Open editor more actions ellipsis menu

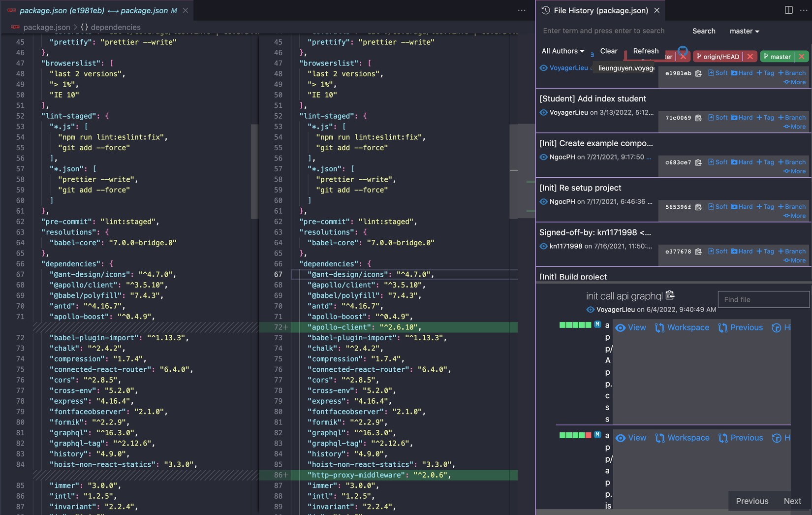coord(522,10)
